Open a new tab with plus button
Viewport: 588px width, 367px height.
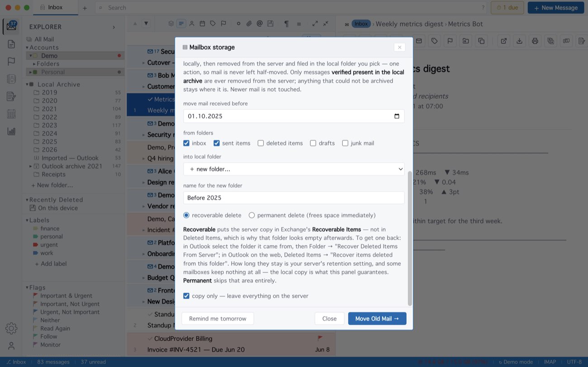(x=85, y=8)
